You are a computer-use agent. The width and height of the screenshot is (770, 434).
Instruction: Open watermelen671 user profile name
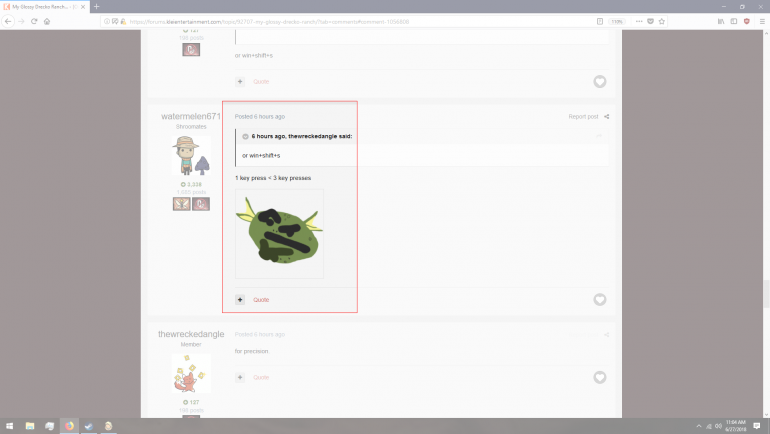pos(191,116)
